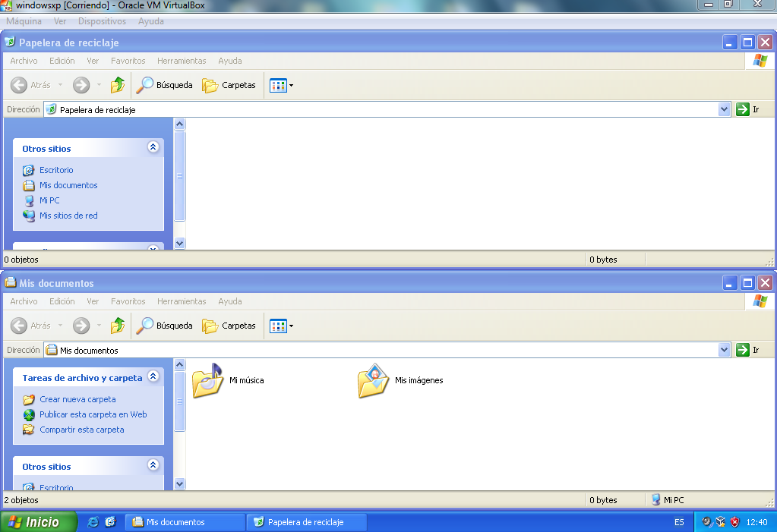Click Ir button in Mis documentos window
777x532 pixels.
pos(748,350)
